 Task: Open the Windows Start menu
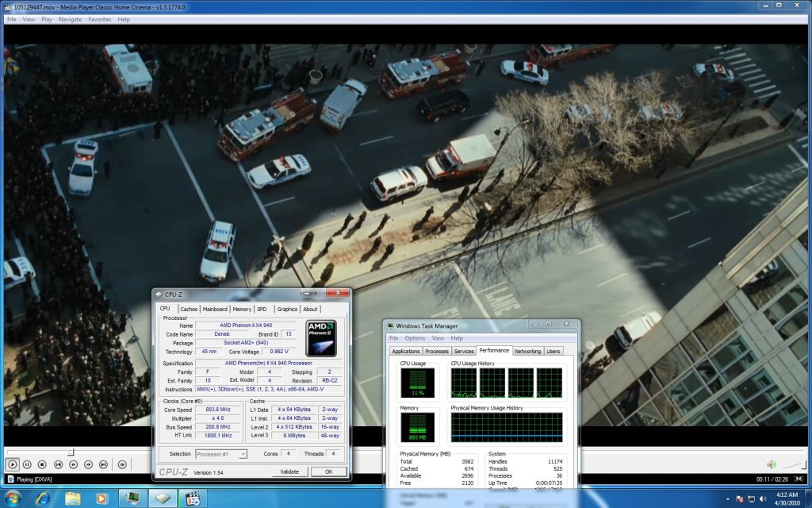(13, 498)
